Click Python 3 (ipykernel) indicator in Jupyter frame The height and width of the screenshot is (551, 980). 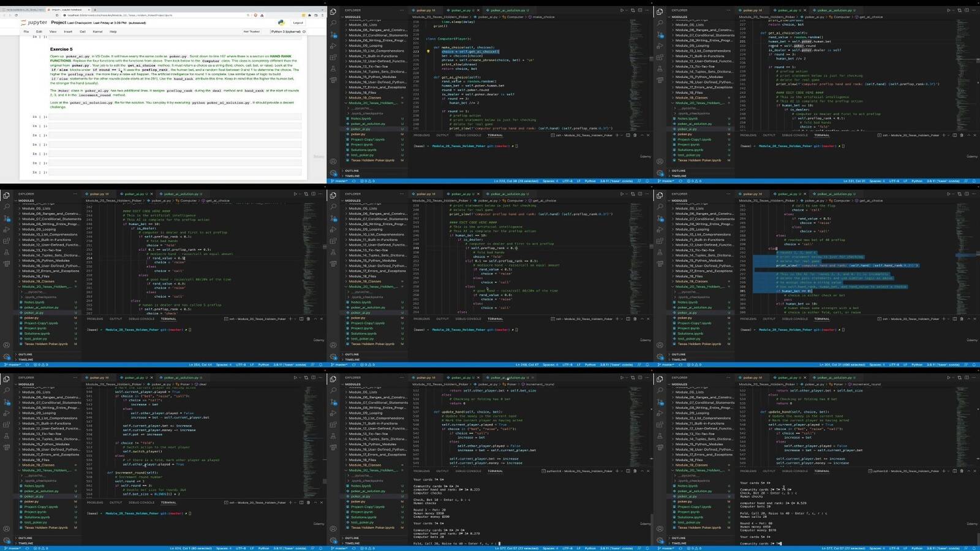pos(287,31)
